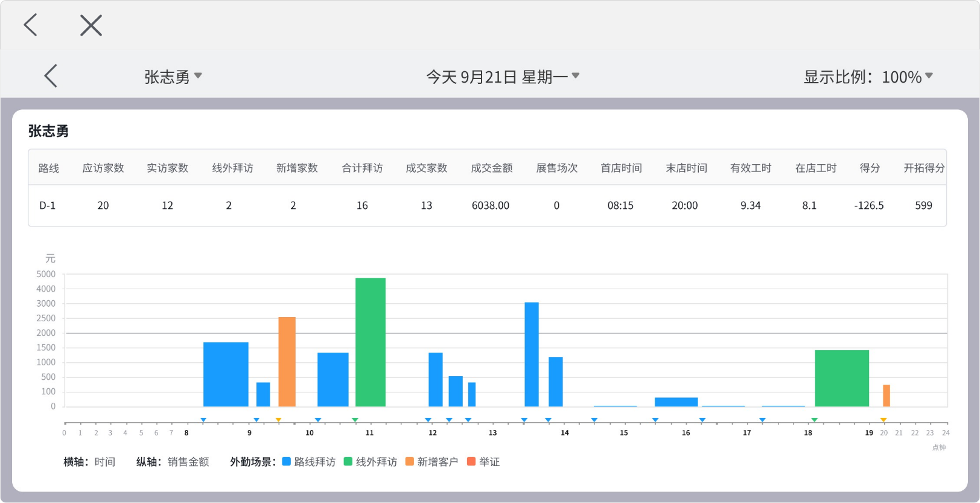Image resolution: width=980 pixels, height=503 pixels.
Task: Click the yellow marker triangle near 20
Action: [883, 420]
